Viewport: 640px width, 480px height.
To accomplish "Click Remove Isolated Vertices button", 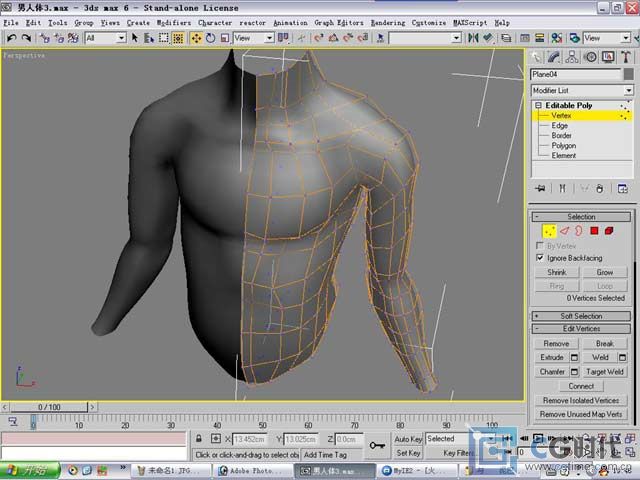I will click(581, 400).
